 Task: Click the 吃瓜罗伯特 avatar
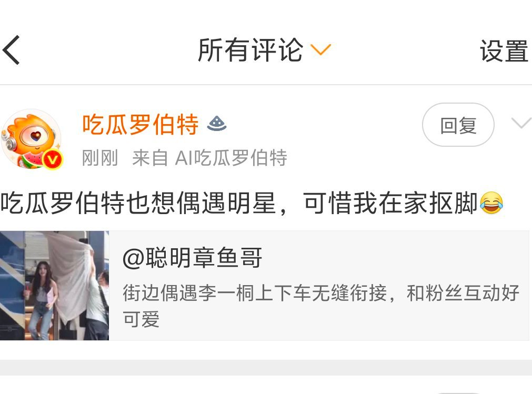pos(31,139)
